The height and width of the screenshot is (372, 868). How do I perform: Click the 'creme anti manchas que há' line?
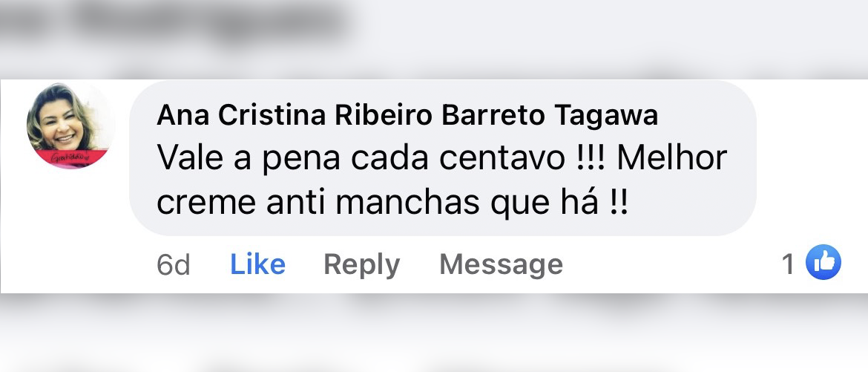click(378, 203)
